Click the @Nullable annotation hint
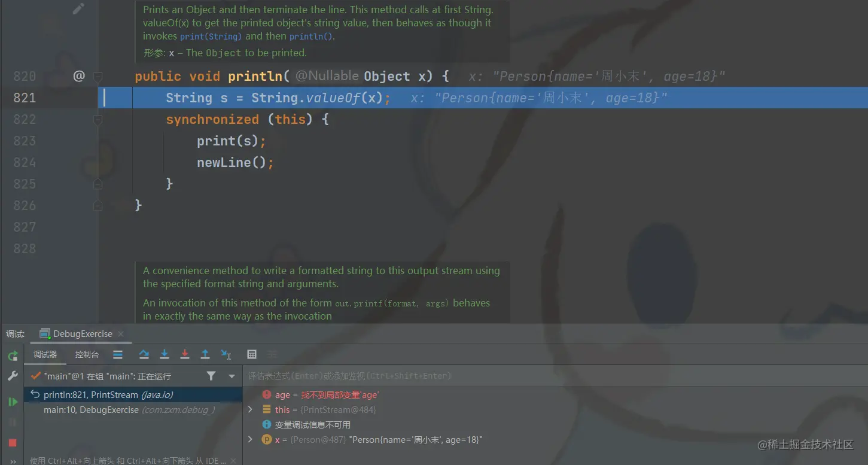 point(327,76)
